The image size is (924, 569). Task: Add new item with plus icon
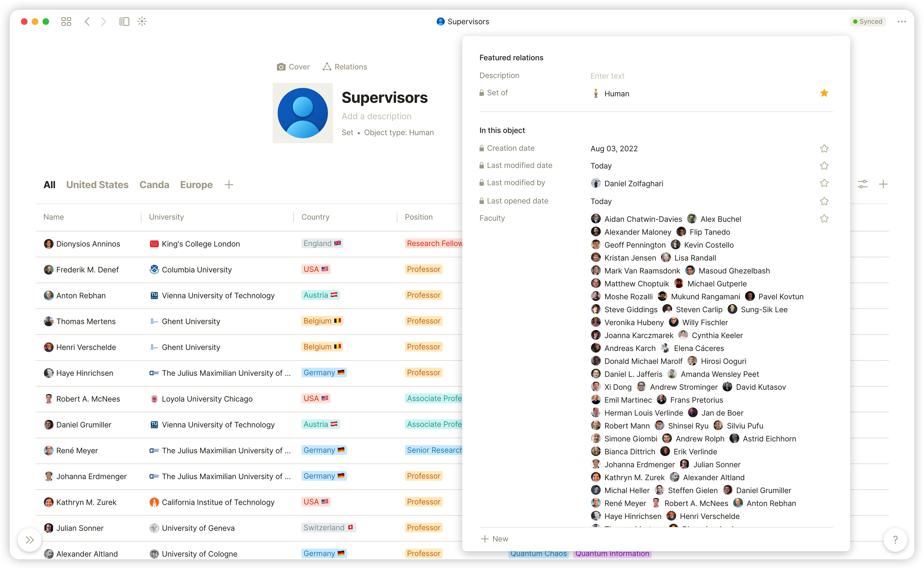883,184
